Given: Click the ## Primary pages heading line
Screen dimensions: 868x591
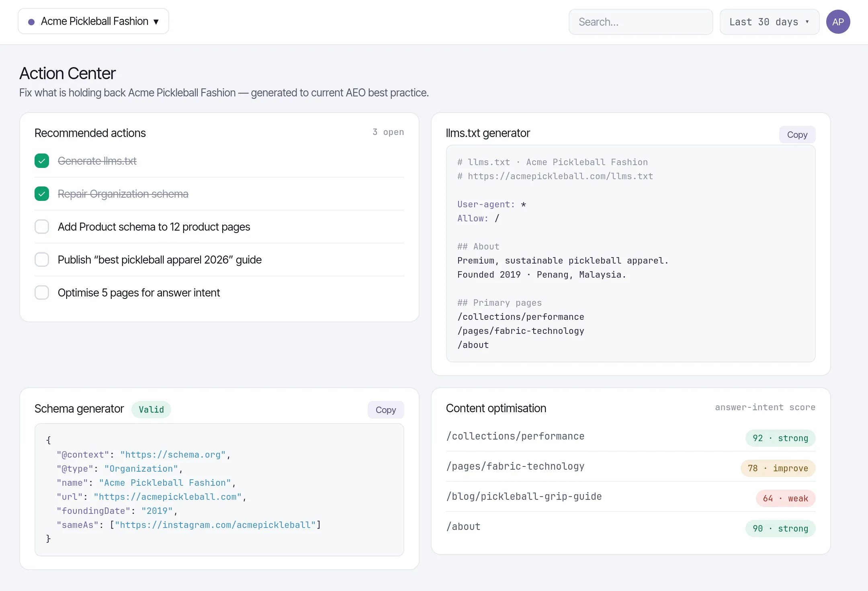Looking at the screenshot, I should pos(500,303).
